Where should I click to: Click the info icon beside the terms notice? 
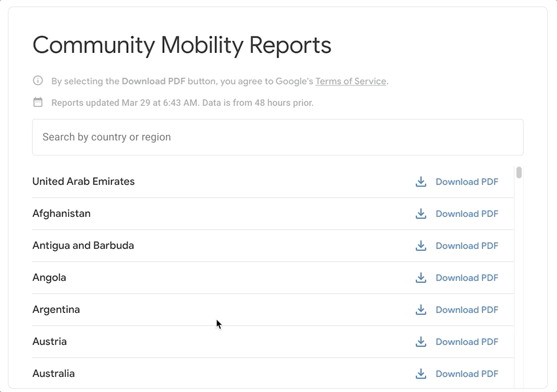pos(38,81)
